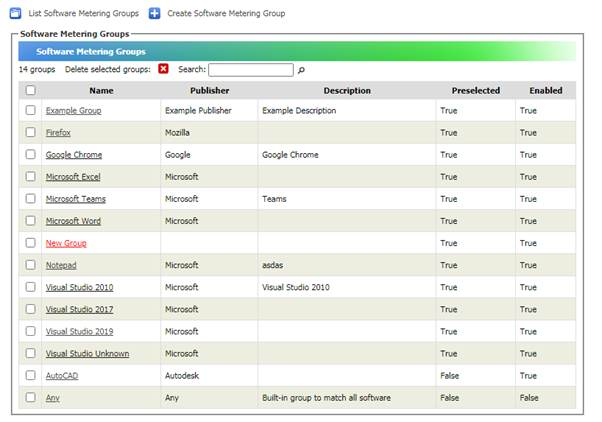Screen dimensions: 602x422
Task: Check the AutoCAD row checkbox
Action: [31, 375]
